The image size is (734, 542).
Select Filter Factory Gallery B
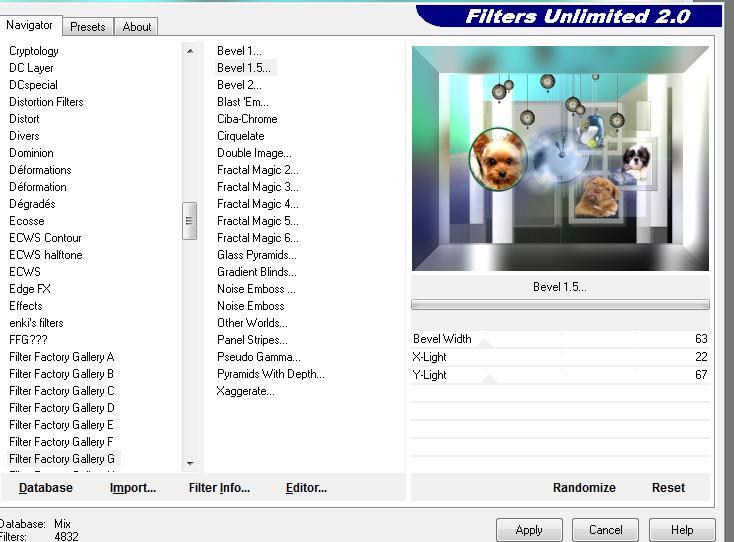click(61, 374)
